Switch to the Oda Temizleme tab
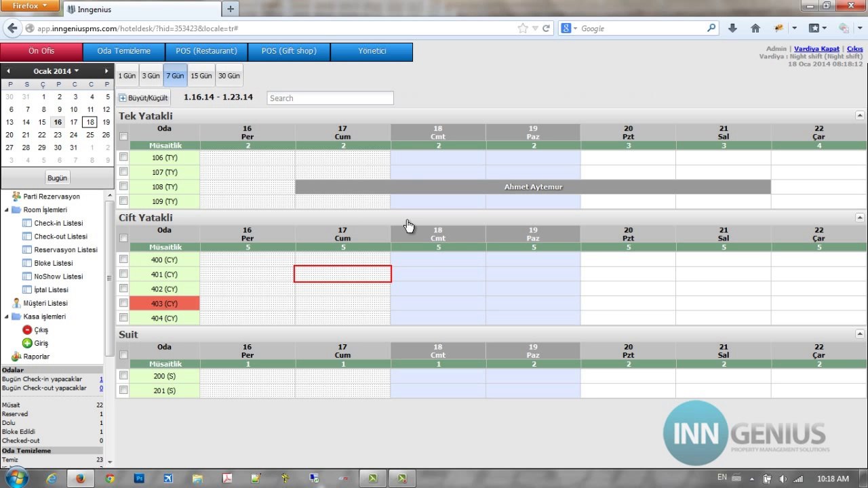This screenshot has height=488, width=868. coord(124,52)
